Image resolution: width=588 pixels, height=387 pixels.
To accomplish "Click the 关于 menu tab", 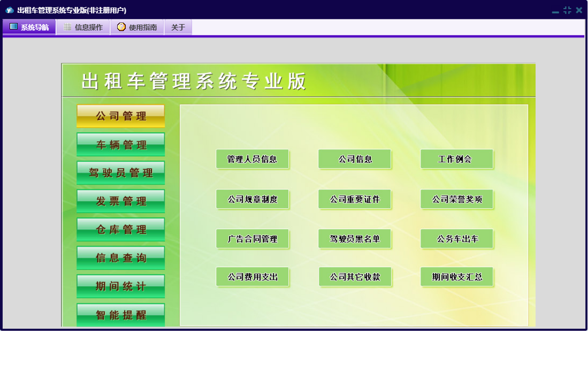I will [x=178, y=27].
